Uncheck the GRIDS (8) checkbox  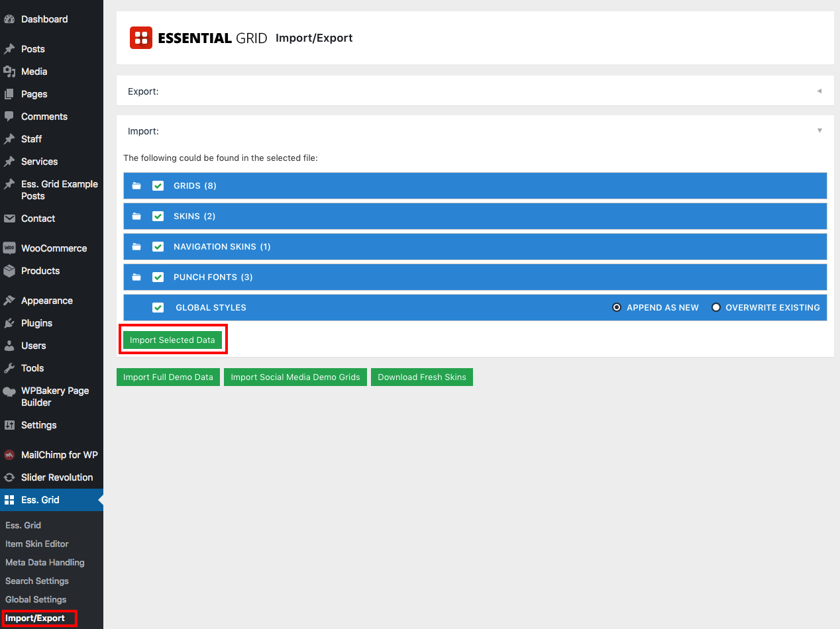[x=158, y=186]
